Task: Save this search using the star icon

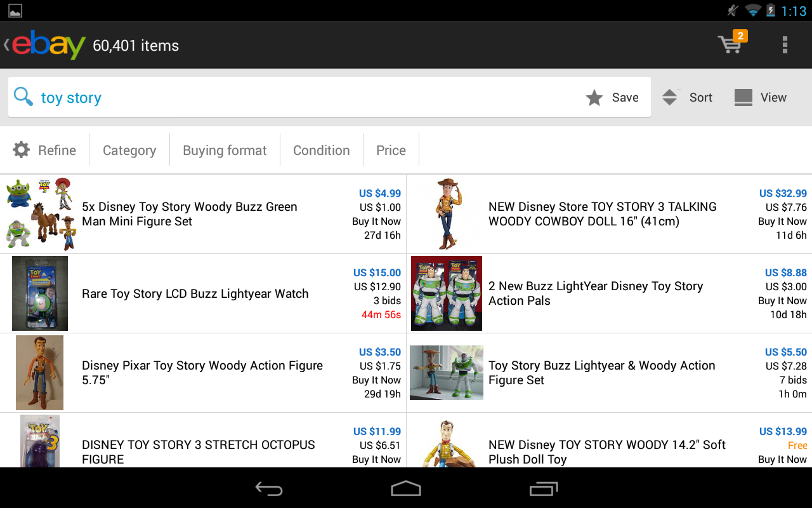Action: [594, 97]
